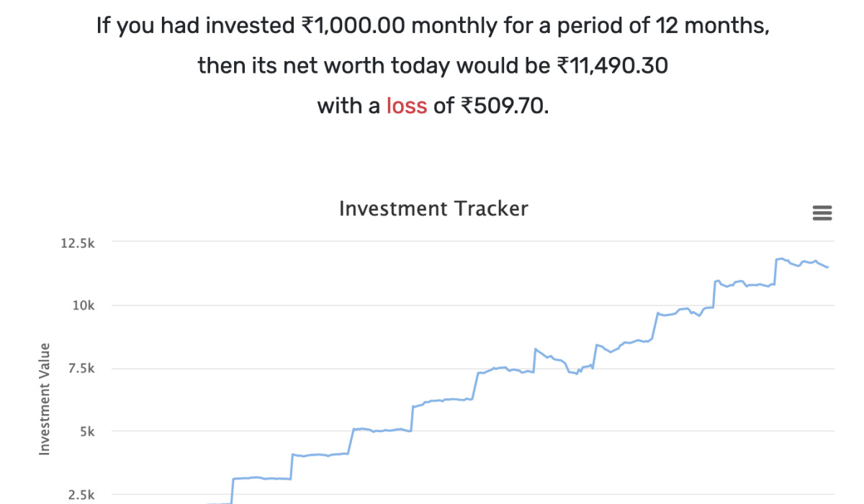Viewport: 864px width, 504px height.
Task: Click the red word loss in the summary
Action: 408,106
